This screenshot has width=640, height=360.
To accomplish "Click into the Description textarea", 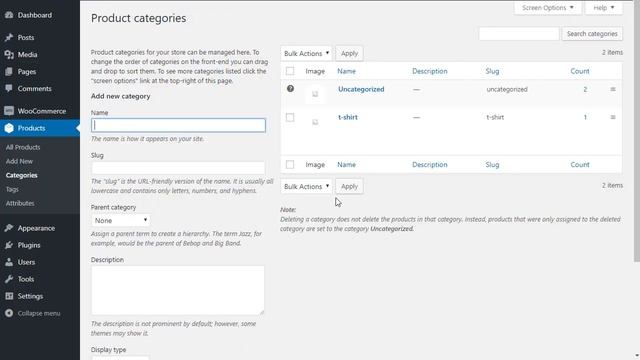I will pos(178,290).
